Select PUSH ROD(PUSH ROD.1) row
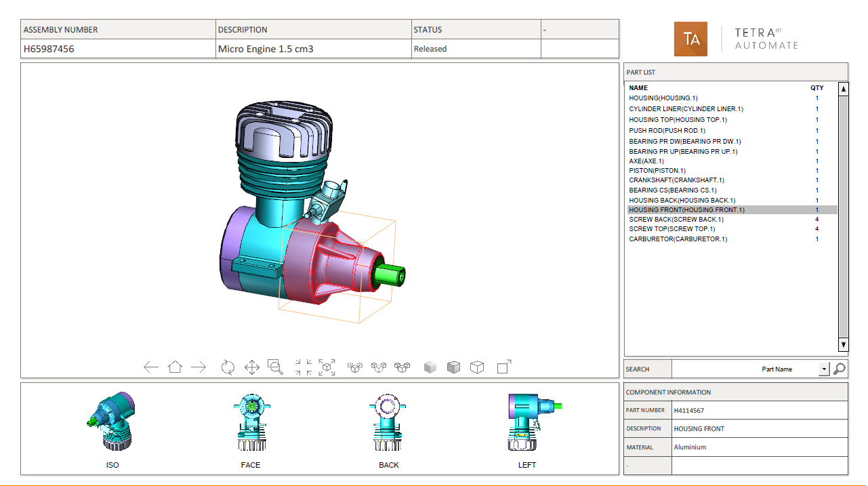The width and height of the screenshot is (868, 486). [x=732, y=131]
